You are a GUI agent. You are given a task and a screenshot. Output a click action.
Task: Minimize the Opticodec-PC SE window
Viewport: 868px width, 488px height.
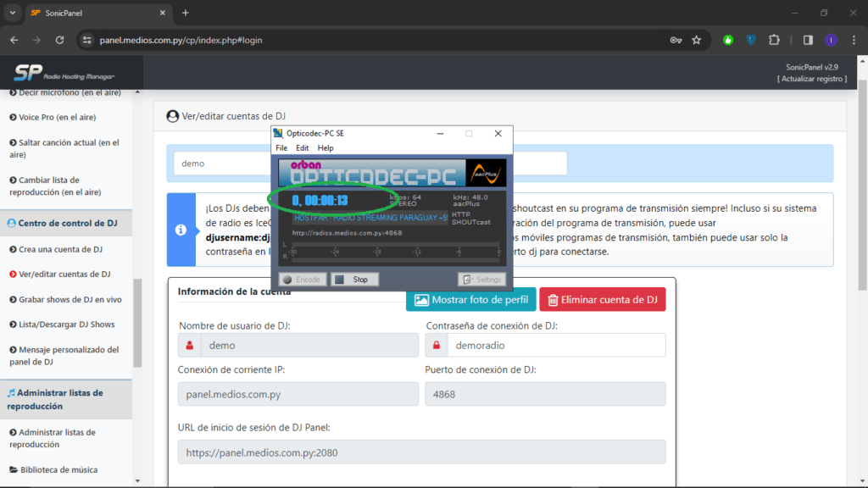click(440, 133)
